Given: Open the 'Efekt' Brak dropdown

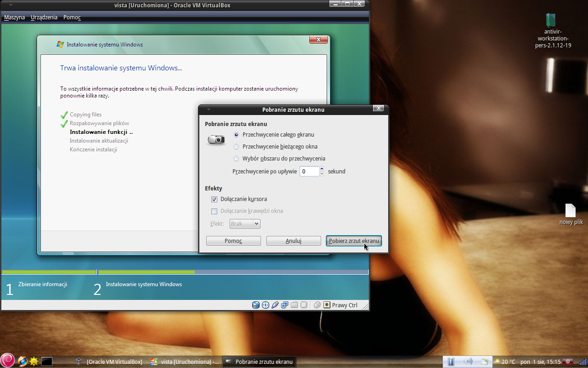Looking at the screenshot, I should 245,224.
